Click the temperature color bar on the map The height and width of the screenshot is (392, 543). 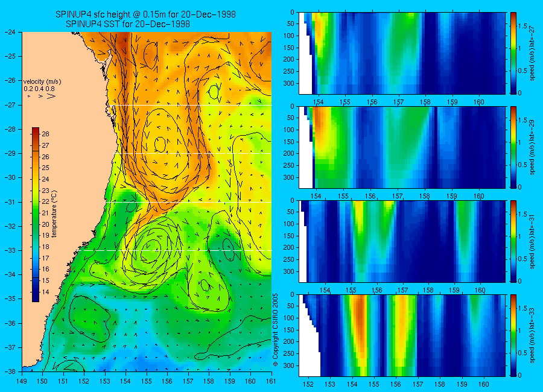click(36, 215)
